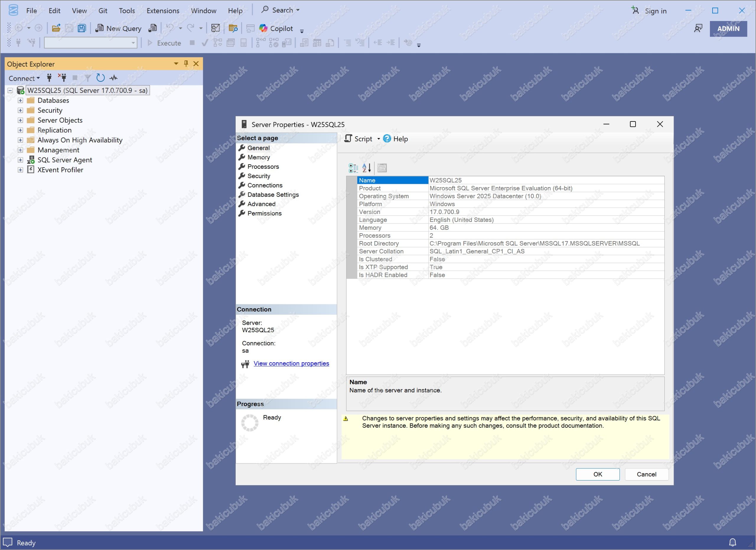The image size is (756, 550).
Task: Select the W25SQL25 server tree item
Action: tap(87, 90)
